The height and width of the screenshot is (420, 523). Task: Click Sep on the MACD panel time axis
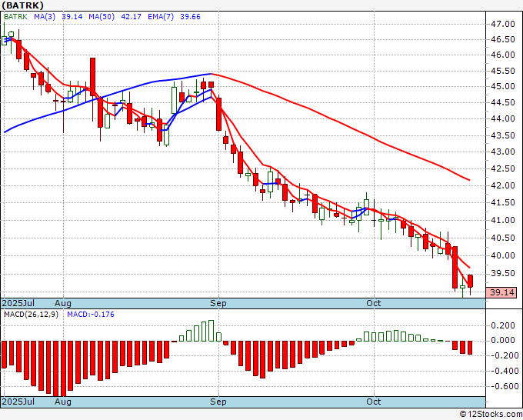219,402
